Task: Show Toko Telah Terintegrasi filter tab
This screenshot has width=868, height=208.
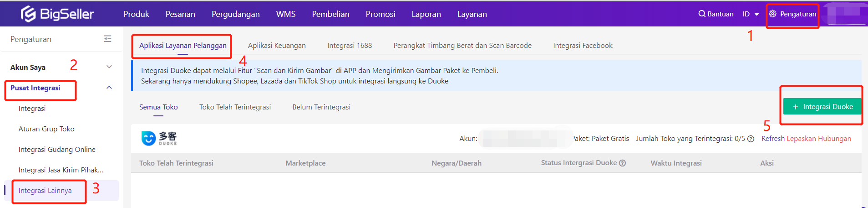Action: tap(235, 107)
